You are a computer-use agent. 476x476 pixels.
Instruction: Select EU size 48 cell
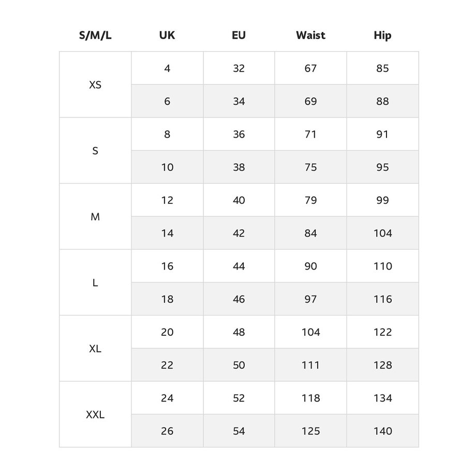[239, 332]
